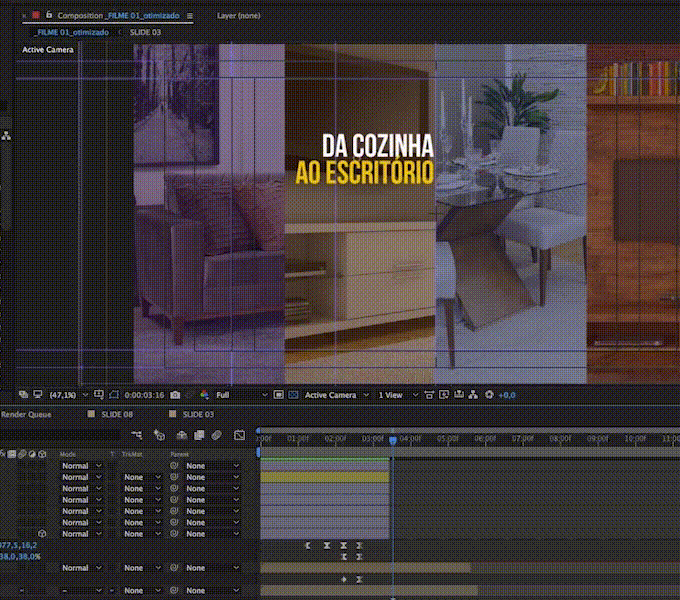Click the Show Channel color icon
This screenshot has height=600, width=680.
pos(204,395)
